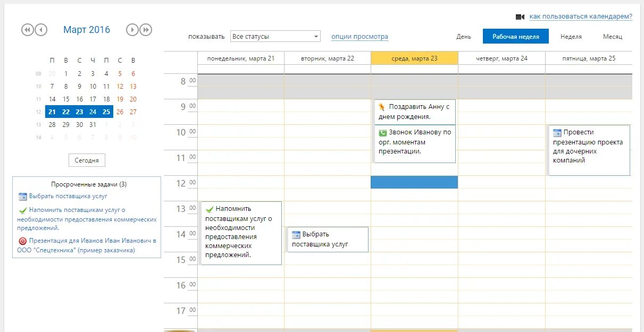Go to previous month arrow icon

pos(41,30)
